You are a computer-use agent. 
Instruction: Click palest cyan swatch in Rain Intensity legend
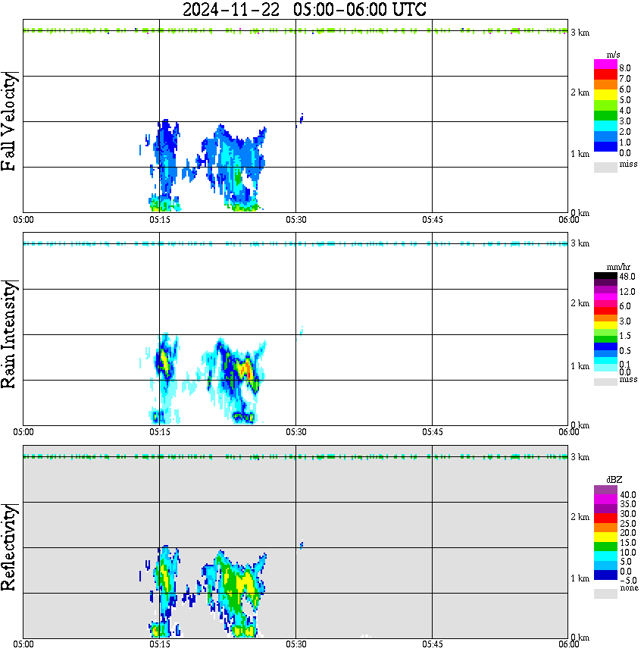(x=605, y=368)
